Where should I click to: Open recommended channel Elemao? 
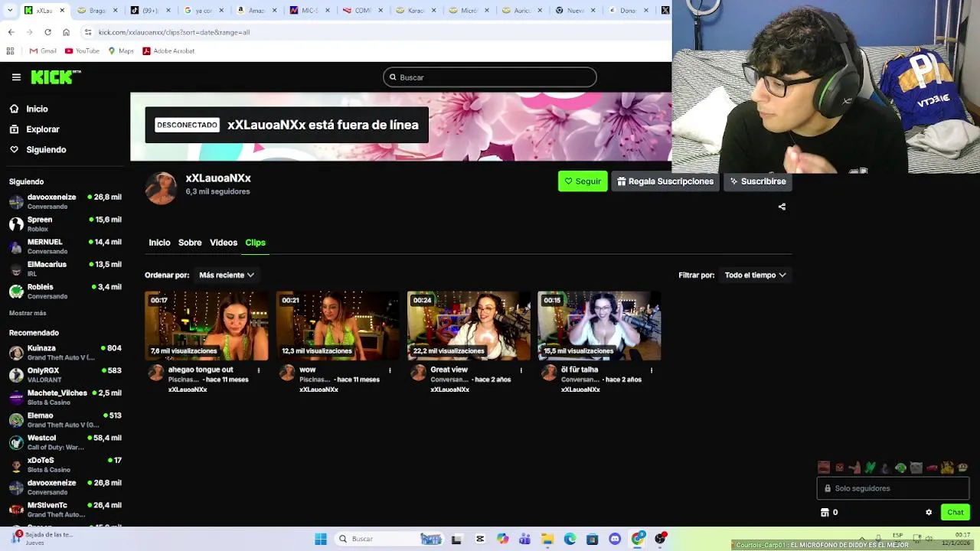(x=65, y=419)
